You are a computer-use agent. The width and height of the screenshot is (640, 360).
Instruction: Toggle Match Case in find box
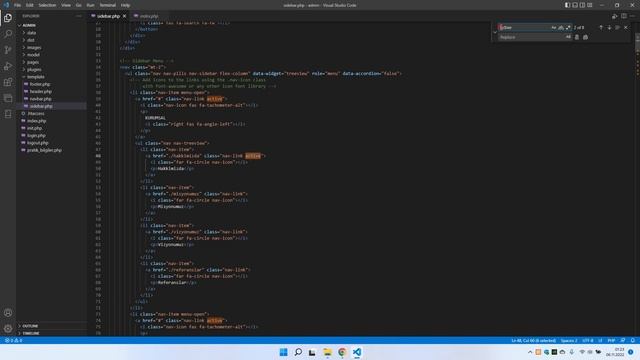click(553, 27)
